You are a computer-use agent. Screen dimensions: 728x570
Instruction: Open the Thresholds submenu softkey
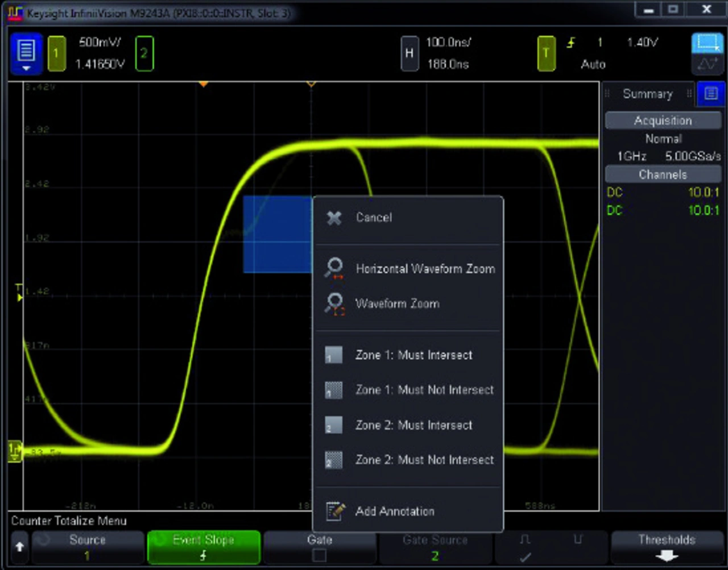pyautogui.click(x=667, y=547)
